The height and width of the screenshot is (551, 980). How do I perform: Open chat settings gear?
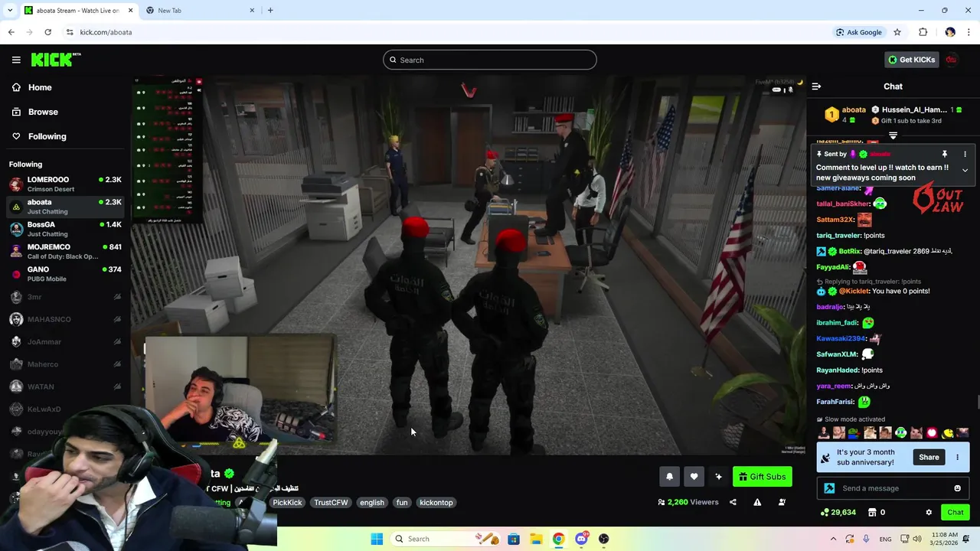(x=929, y=512)
